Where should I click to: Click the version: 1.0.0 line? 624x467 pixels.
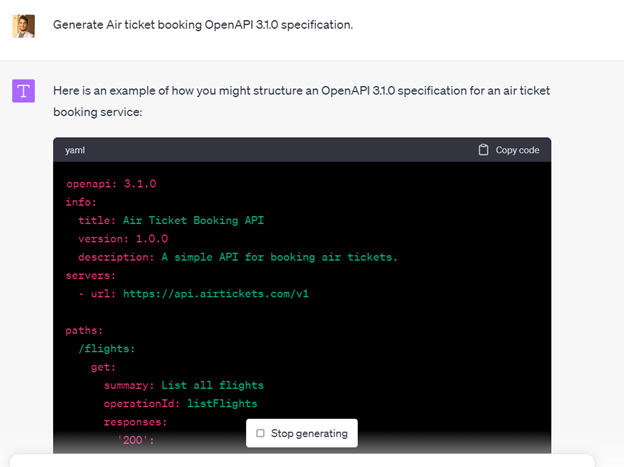[x=123, y=238]
